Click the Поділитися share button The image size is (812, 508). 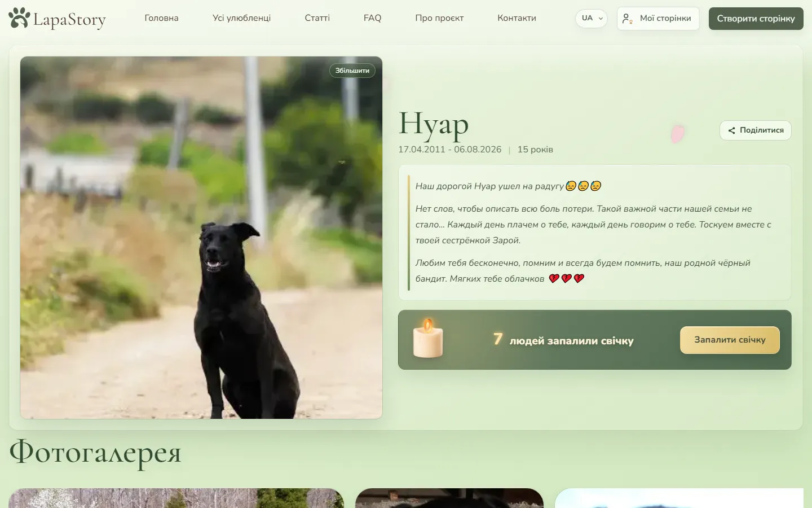pyautogui.click(x=756, y=130)
